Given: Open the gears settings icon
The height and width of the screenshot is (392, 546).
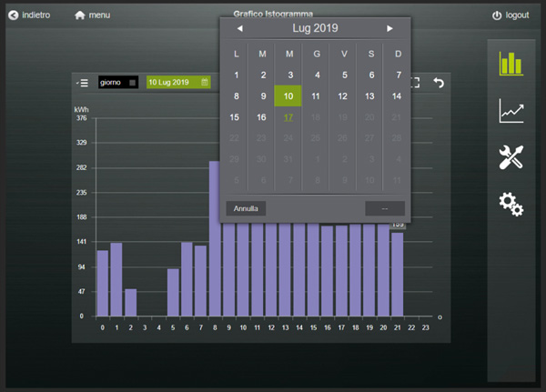Looking at the screenshot, I should (x=511, y=205).
